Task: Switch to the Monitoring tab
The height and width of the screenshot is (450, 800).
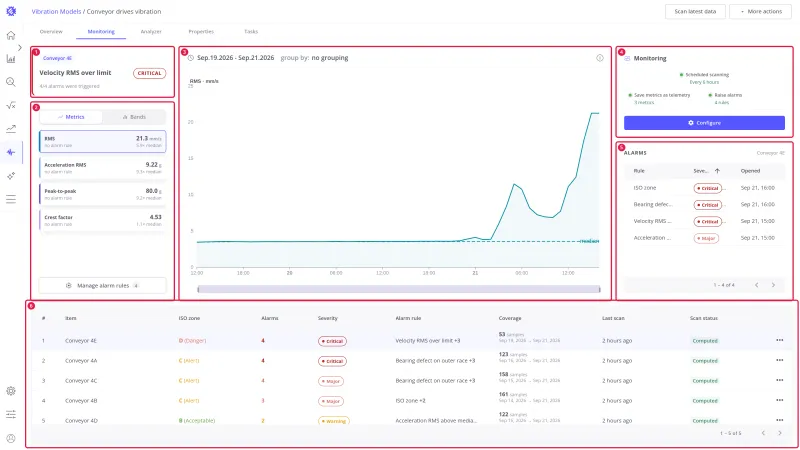Action: pyautogui.click(x=101, y=32)
